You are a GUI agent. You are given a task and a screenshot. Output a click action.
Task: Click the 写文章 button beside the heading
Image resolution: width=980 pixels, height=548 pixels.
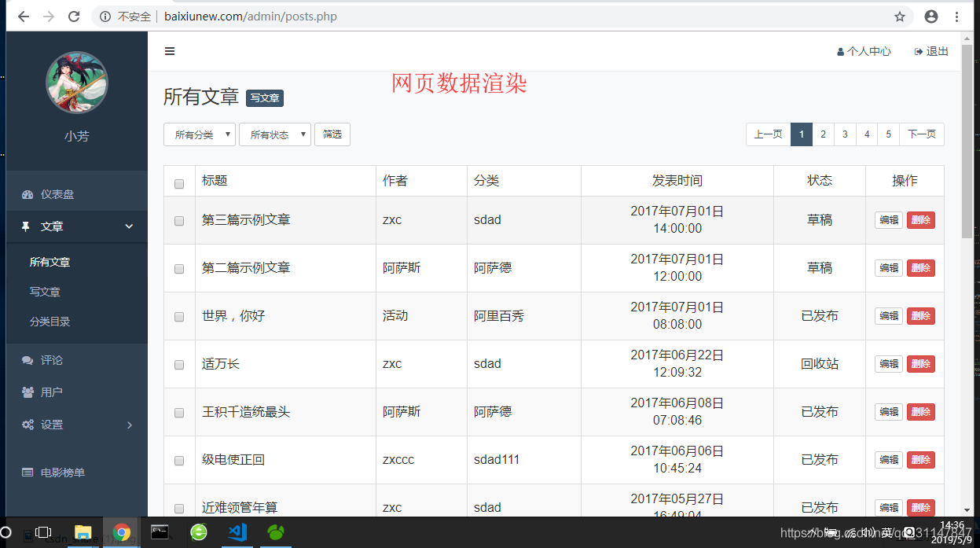[265, 98]
